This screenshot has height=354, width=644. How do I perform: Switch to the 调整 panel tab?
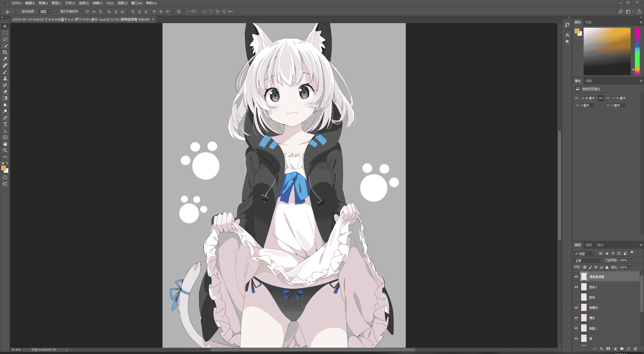coord(589,81)
